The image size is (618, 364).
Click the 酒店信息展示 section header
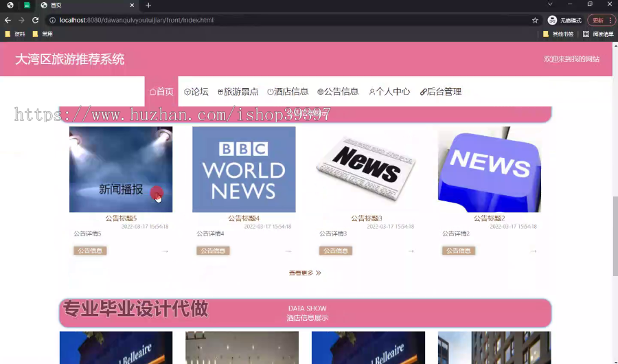click(306, 312)
